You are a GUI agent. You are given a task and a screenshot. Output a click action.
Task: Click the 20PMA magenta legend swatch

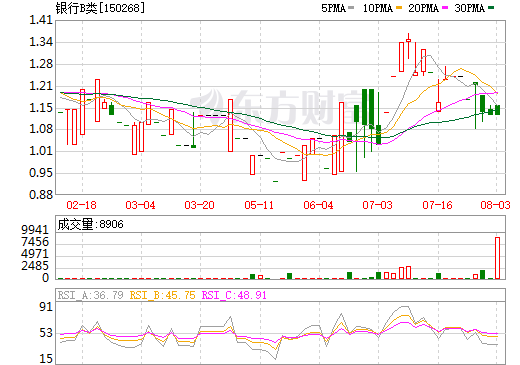445,8
